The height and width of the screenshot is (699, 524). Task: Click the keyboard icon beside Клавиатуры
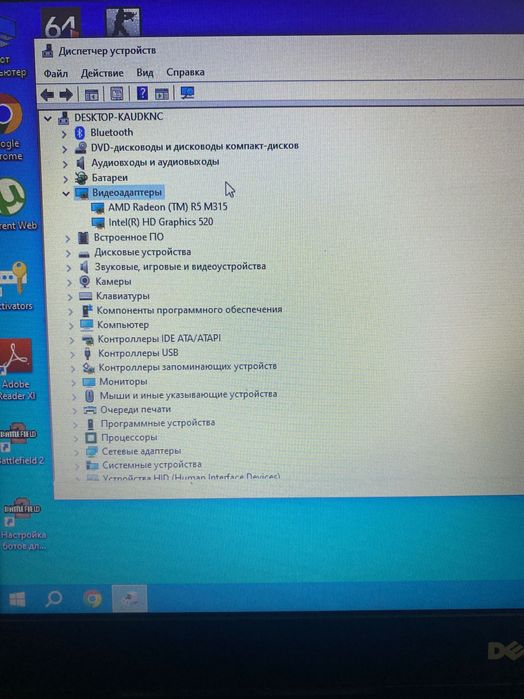(86, 296)
